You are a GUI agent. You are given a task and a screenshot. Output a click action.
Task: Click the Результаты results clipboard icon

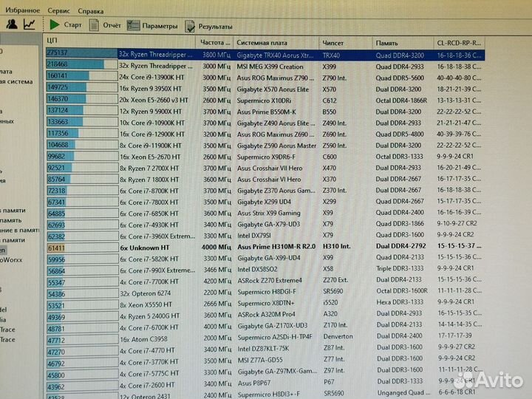pos(190,26)
